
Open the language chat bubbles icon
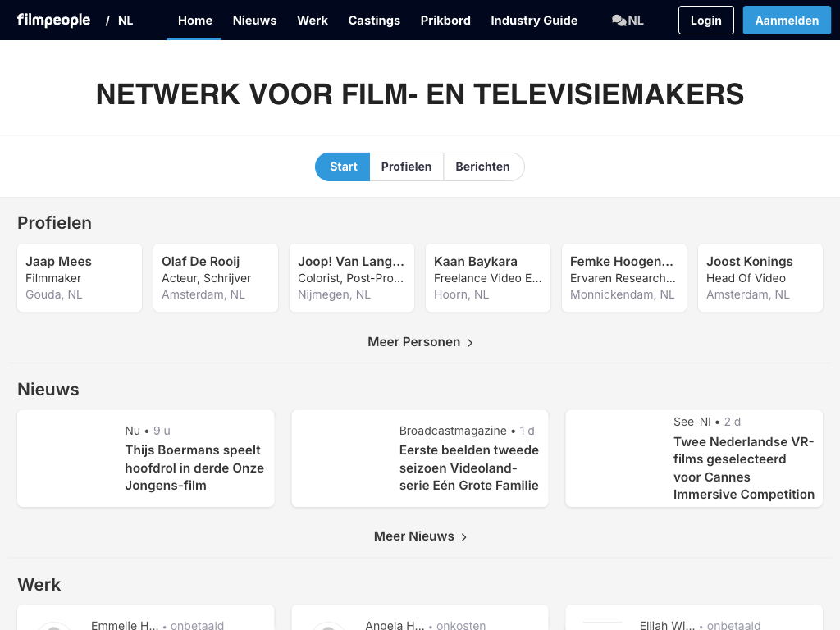pos(619,21)
